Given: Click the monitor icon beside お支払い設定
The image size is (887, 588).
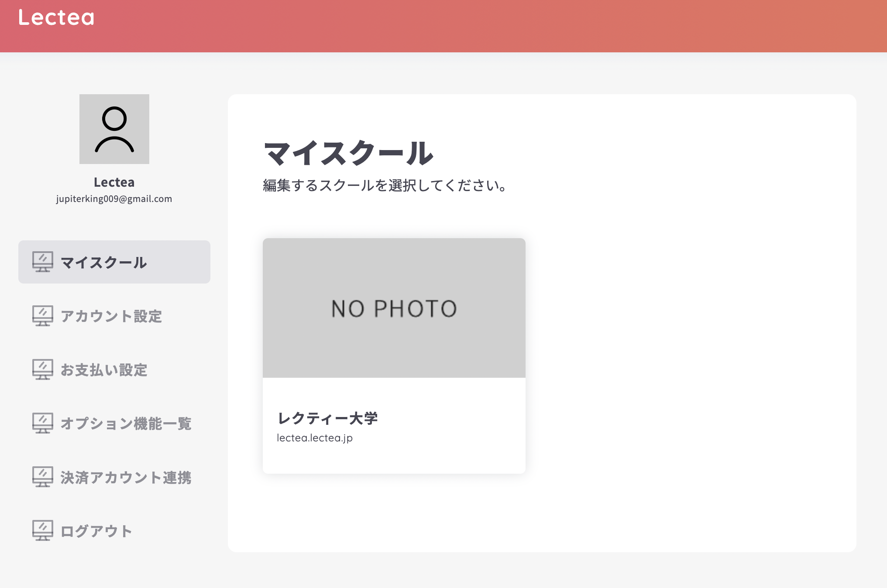Looking at the screenshot, I should [x=42, y=369].
